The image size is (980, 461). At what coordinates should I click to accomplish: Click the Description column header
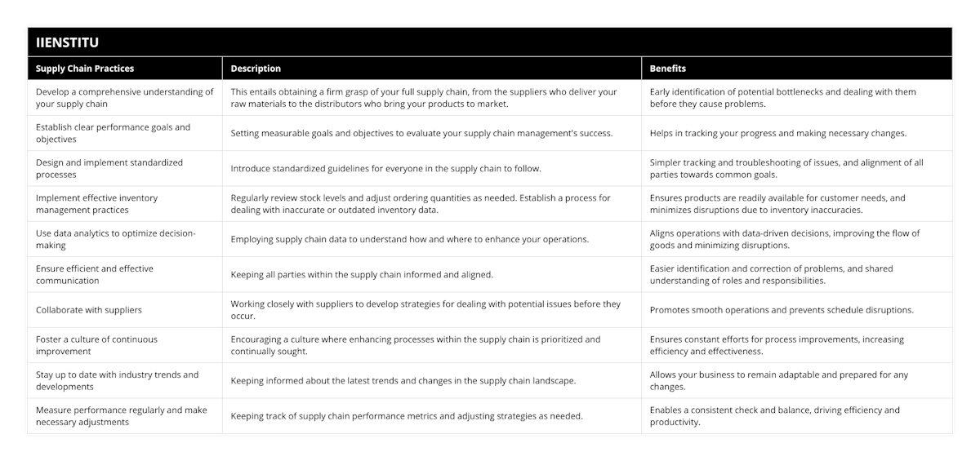pyautogui.click(x=256, y=69)
